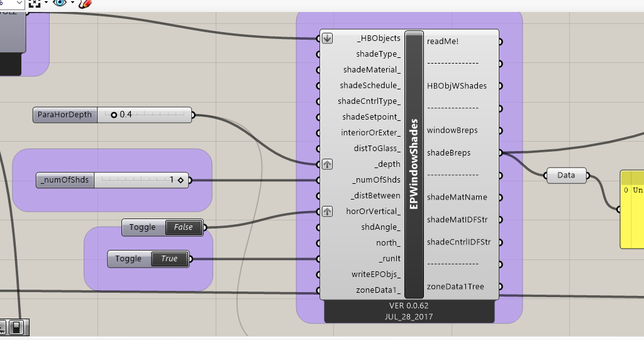Viewport: 644px width, 340px height.
Task: Click the _distBetween input
Action: pyautogui.click(x=375, y=196)
